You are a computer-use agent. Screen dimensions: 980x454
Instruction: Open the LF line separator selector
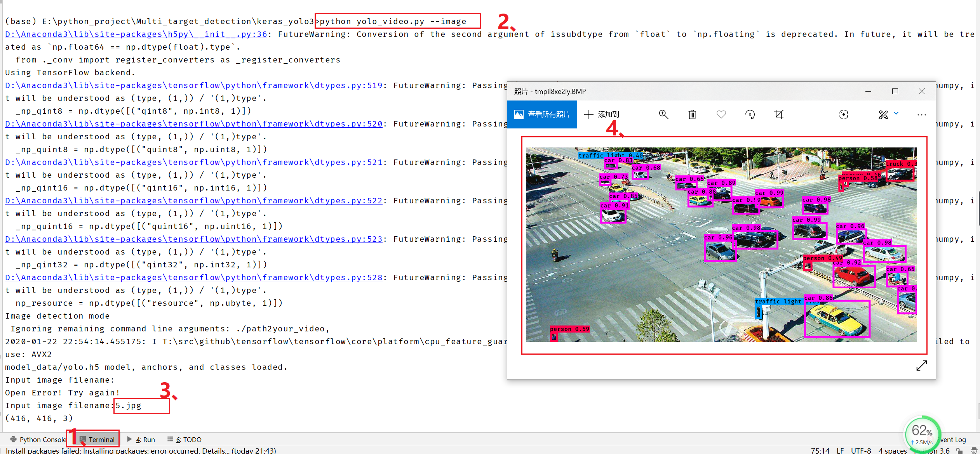click(840, 451)
